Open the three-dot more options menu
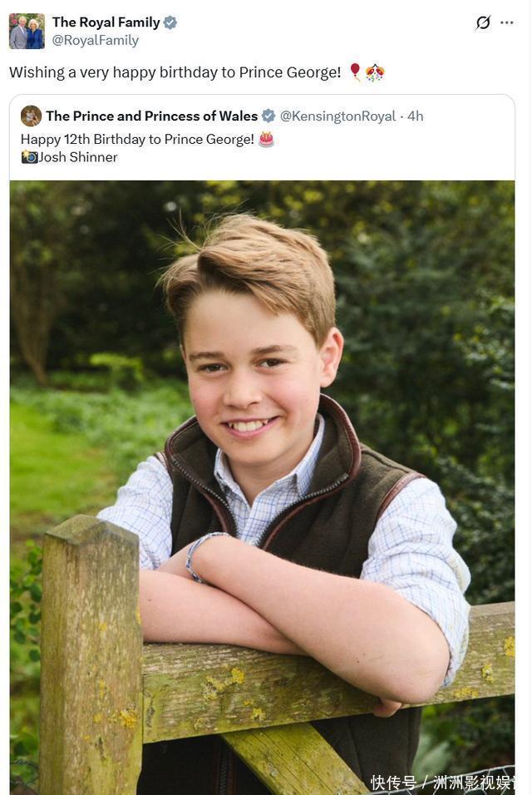The height and width of the screenshot is (795, 532). pos(507,22)
